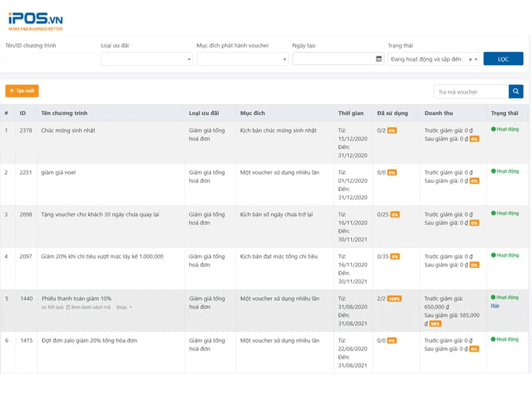Image resolution: width=532 pixels, height=399 pixels.
Task: Click the orange Tạo mới button
Action: coord(22,90)
